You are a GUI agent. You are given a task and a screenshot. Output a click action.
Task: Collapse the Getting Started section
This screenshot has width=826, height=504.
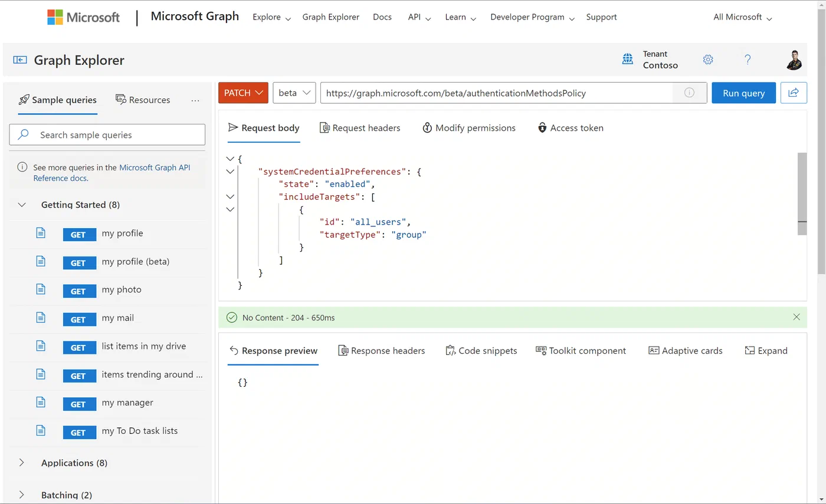pyautogui.click(x=22, y=205)
